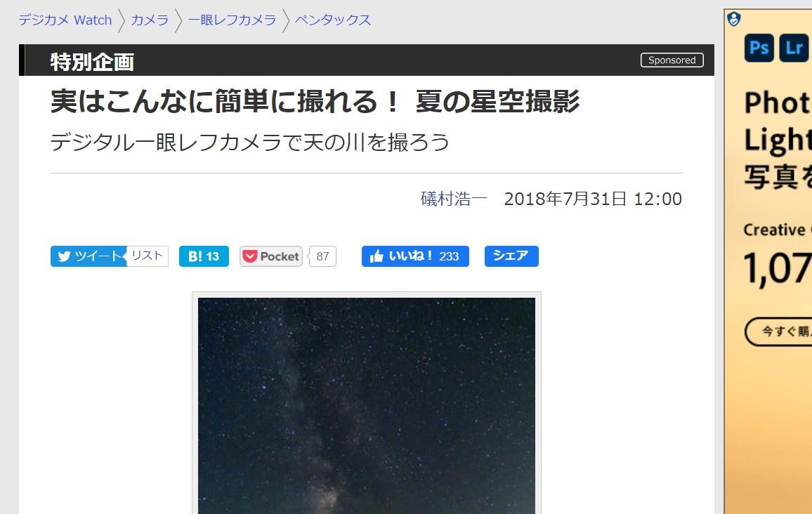
Task: Click the Hatena B! 13 bookmark button
Action: [204, 256]
